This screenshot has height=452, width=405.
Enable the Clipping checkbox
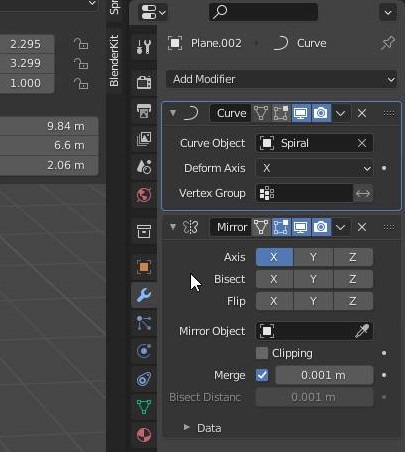(262, 353)
